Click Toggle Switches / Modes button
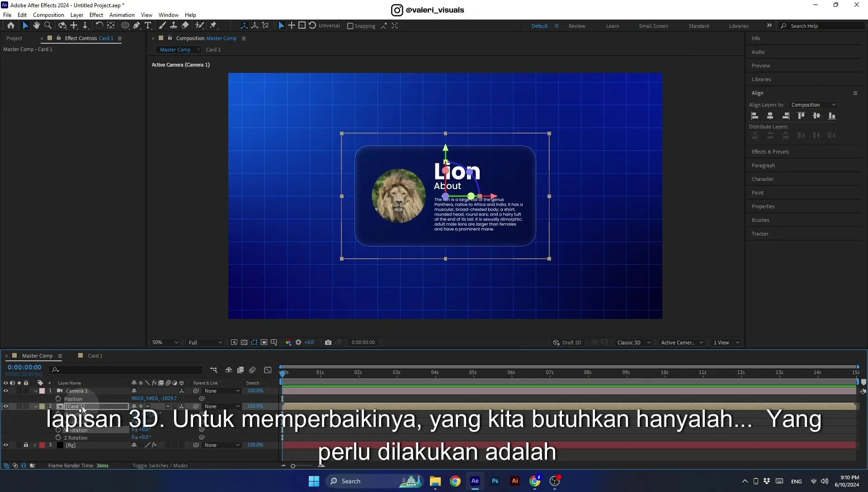Screen dimensions: 868x492 [x=160, y=466]
